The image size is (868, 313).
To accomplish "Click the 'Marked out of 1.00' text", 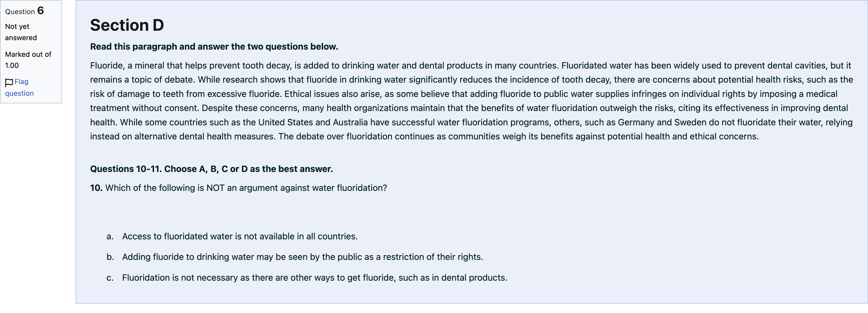I will [x=28, y=60].
